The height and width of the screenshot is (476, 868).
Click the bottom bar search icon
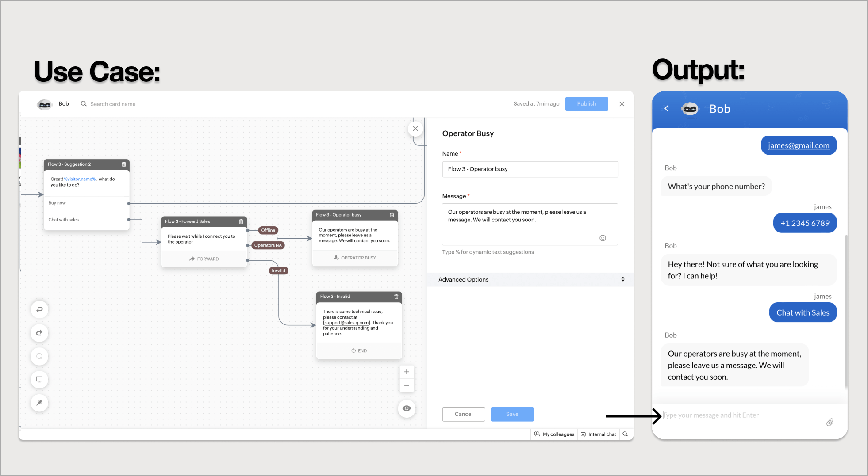(625, 434)
